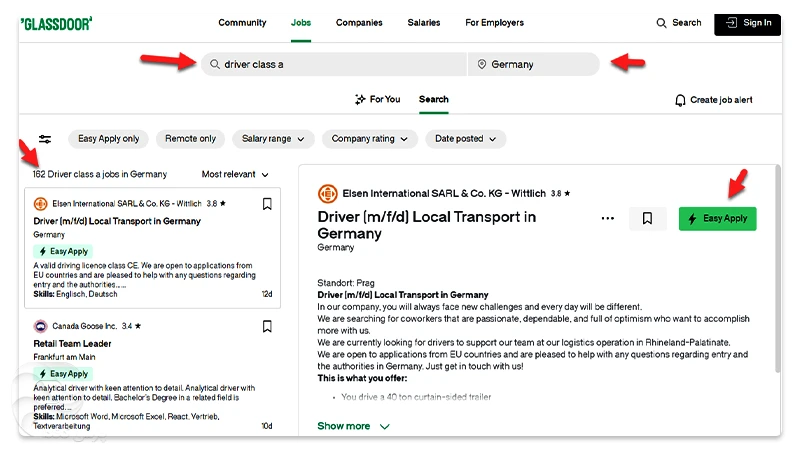This screenshot has height=450, width=800.
Task: Expand the Salary range dropdown
Action: [273, 139]
